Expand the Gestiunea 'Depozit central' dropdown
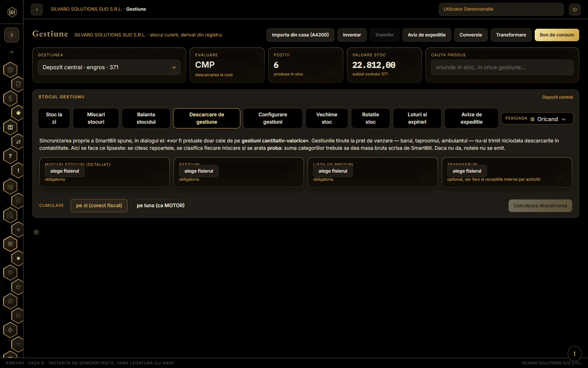The image size is (588, 368). pos(109,67)
